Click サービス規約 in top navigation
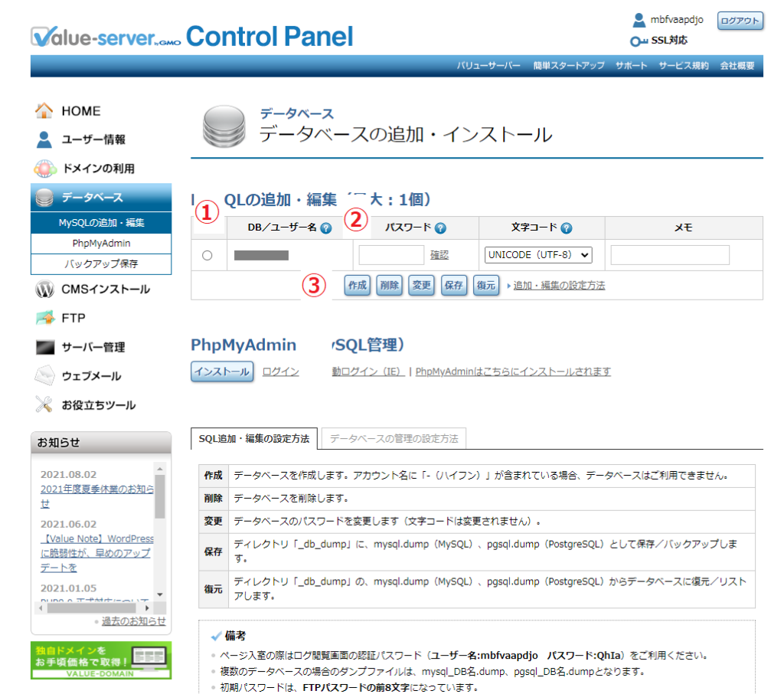The width and height of the screenshot is (784, 694). point(684,66)
